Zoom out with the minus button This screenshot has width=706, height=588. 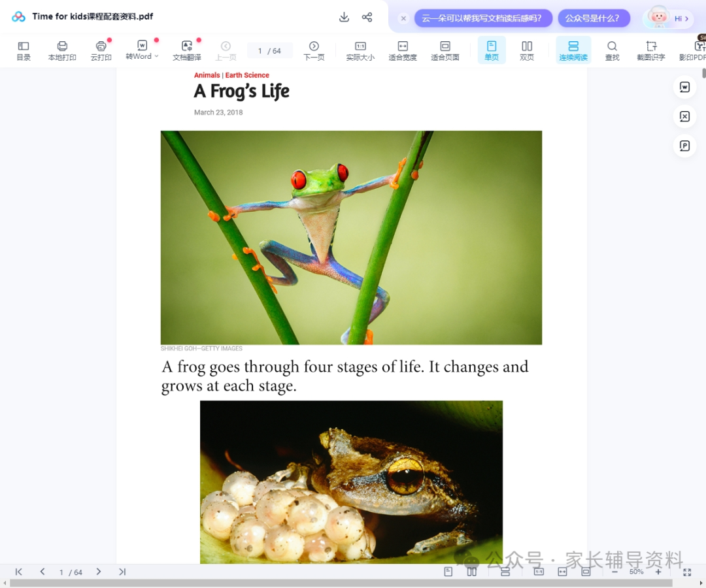point(614,572)
